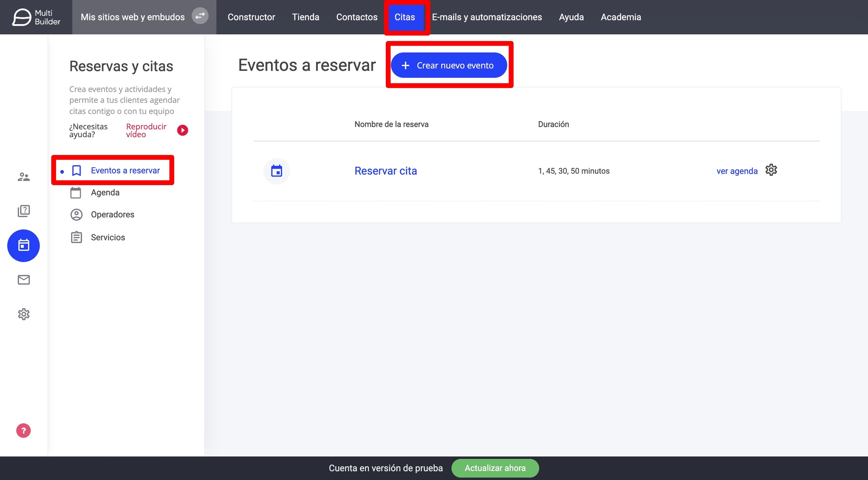The width and height of the screenshot is (868, 480).
Task: Open gear settings for Reservar cita
Action: pos(771,170)
